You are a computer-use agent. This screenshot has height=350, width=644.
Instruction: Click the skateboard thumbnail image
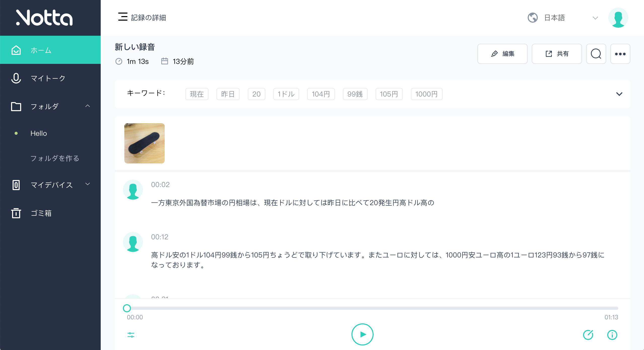(x=144, y=143)
